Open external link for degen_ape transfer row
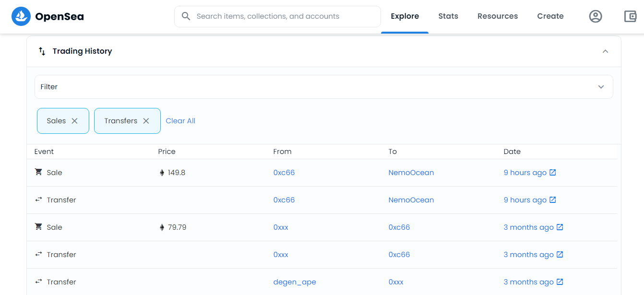Viewport: 644px width, 295px height. coord(560,282)
